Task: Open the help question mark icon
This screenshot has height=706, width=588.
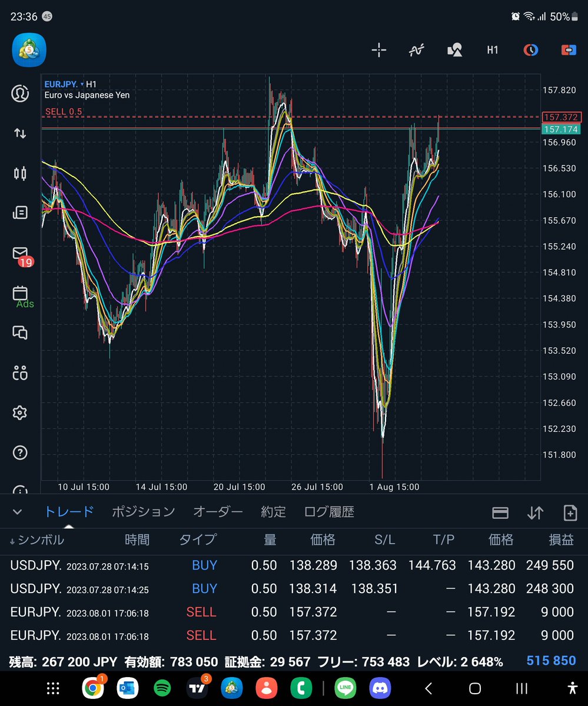Action: click(x=20, y=452)
